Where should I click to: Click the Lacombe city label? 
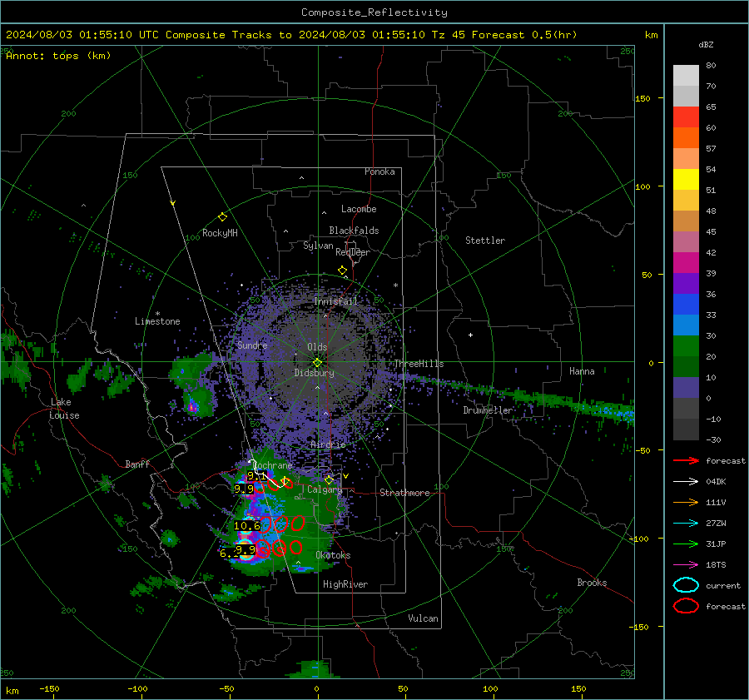[x=359, y=209]
